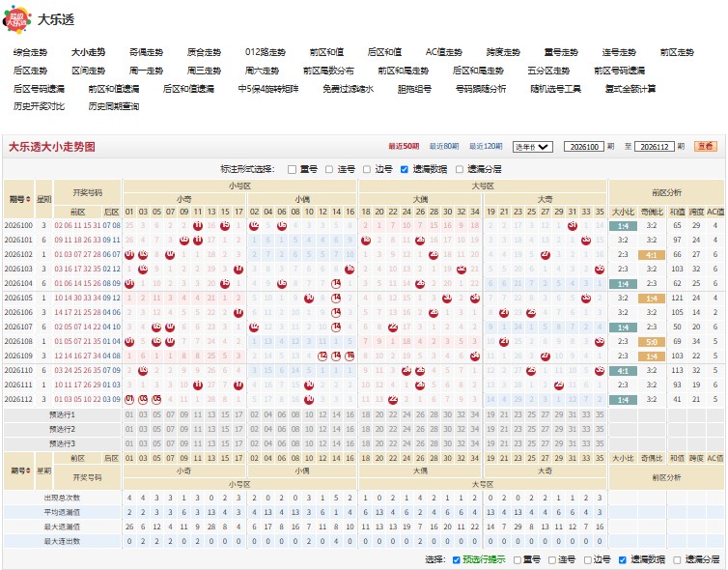The image size is (728, 570).
Task: Show 最近80期 results
Action: [444, 146]
